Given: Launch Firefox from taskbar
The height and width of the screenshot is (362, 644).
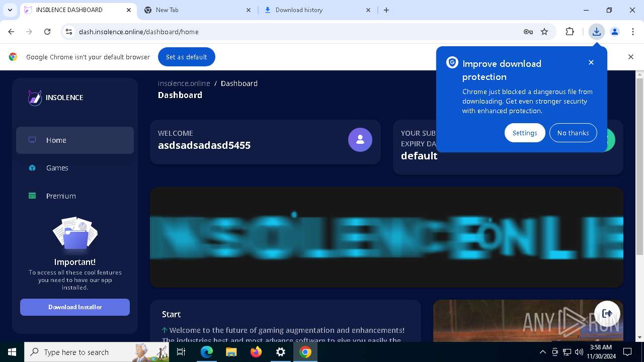Looking at the screenshot, I should [256, 352].
